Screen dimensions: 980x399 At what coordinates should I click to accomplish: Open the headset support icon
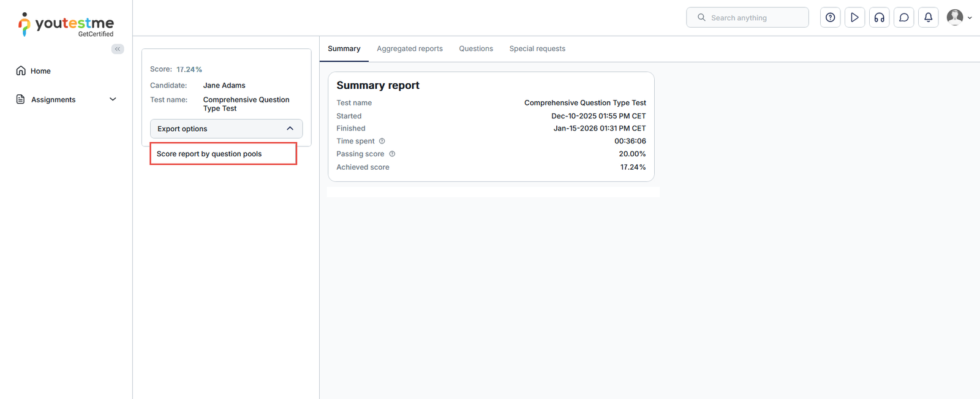point(880,18)
